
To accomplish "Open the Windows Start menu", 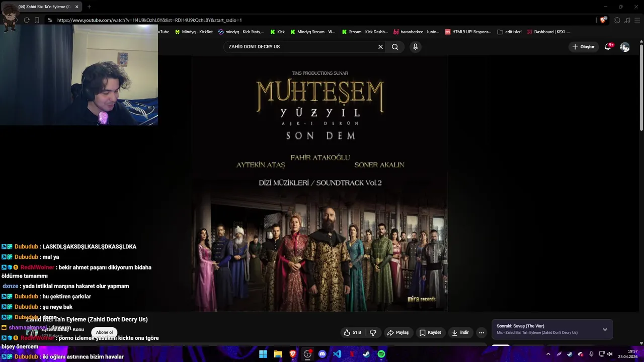I will [x=263, y=354].
